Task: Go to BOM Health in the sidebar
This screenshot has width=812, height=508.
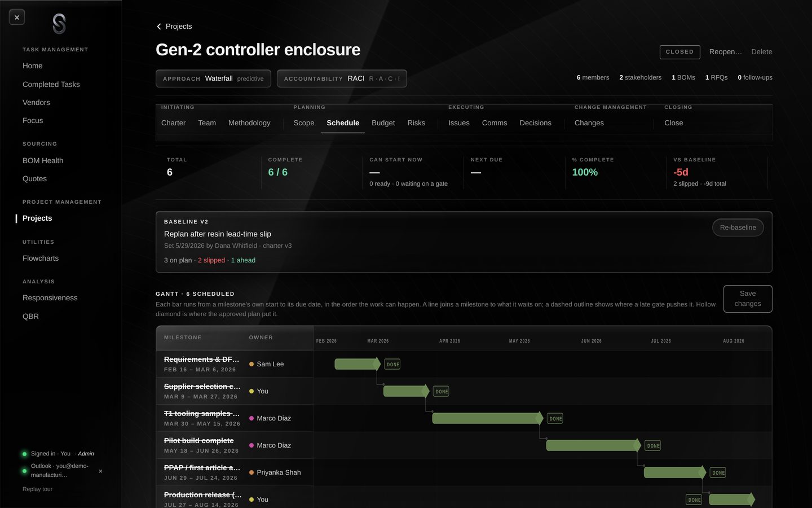Action: click(43, 161)
